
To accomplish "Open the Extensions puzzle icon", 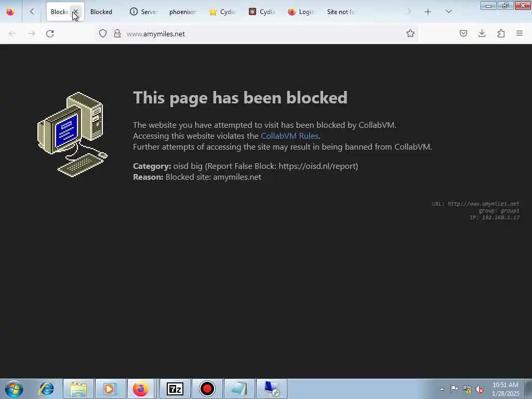I will pos(501,33).
